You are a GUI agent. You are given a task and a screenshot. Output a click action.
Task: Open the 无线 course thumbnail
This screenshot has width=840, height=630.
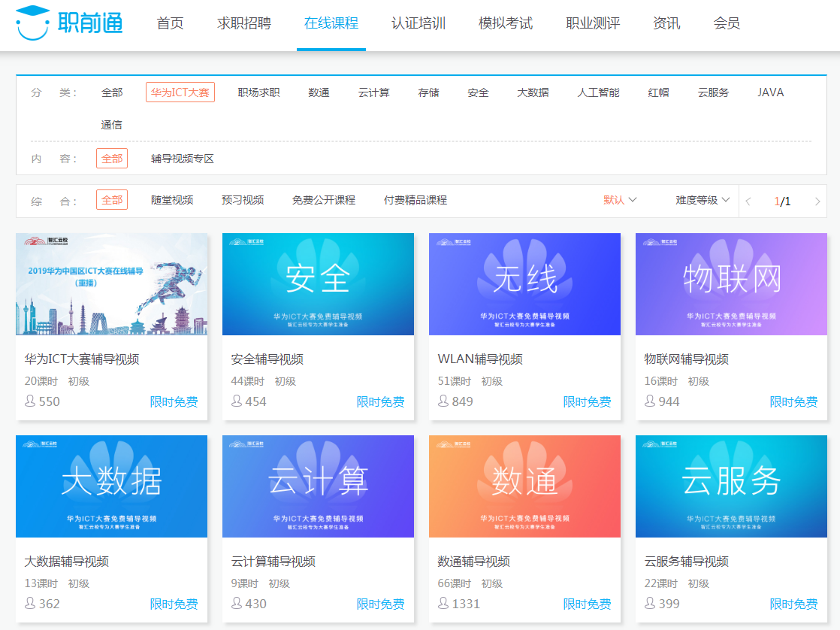click(524, 284)
